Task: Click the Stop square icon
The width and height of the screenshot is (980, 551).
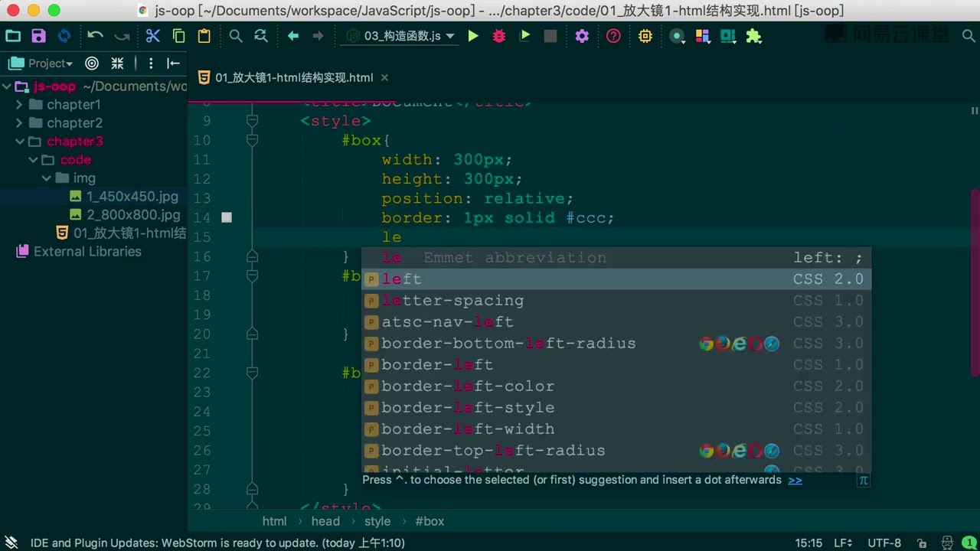Action: (x=550, y=36)
